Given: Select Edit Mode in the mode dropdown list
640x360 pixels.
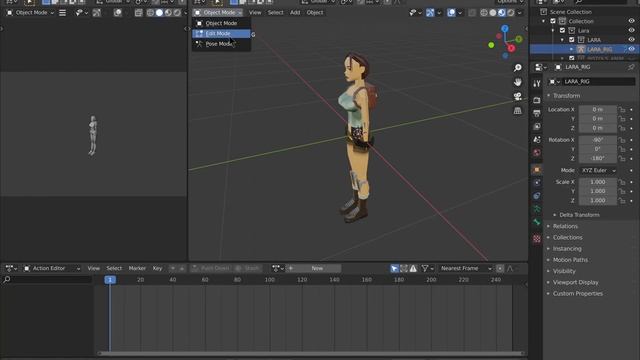Looking at the screenshot, I should (221, 33).
